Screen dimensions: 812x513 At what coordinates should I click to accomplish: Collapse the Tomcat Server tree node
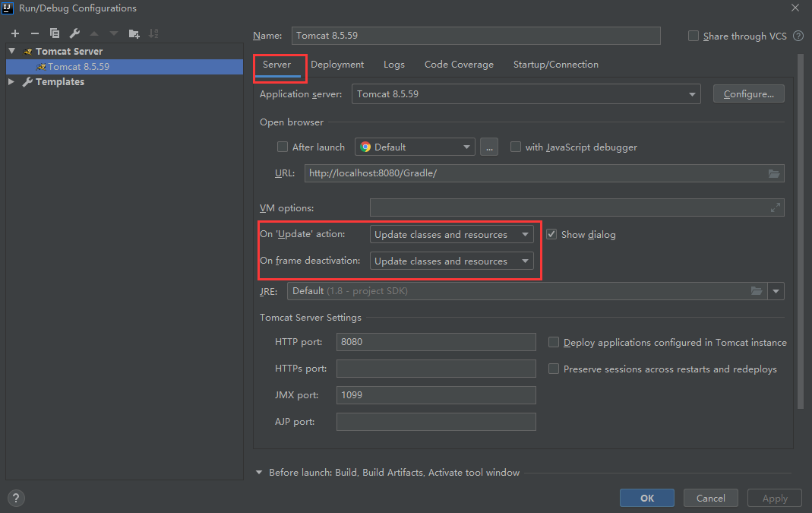pos(12,51)
